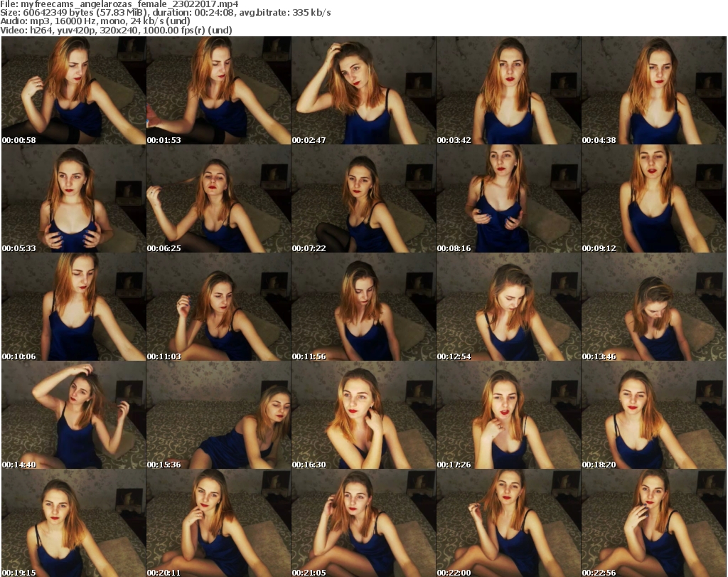
Task: Select the thumbnail timestamped 00:06:25
Action: click(219, 198)
